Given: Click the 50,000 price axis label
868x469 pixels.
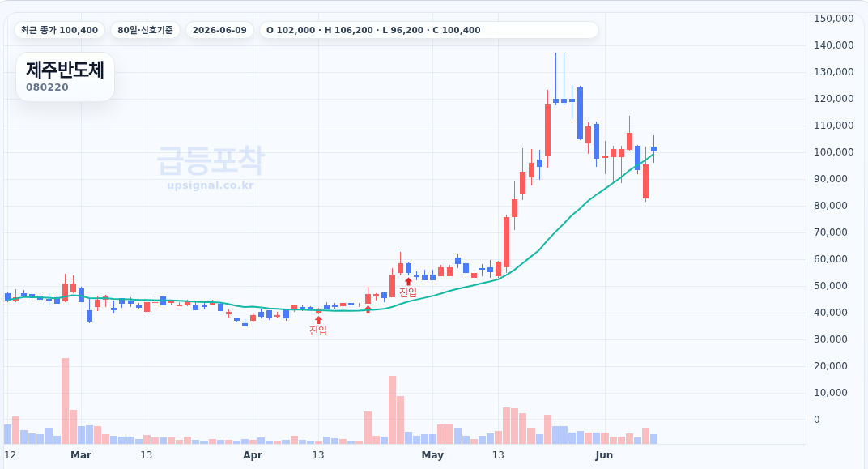Looking at the screenshot, I should 831,286.
